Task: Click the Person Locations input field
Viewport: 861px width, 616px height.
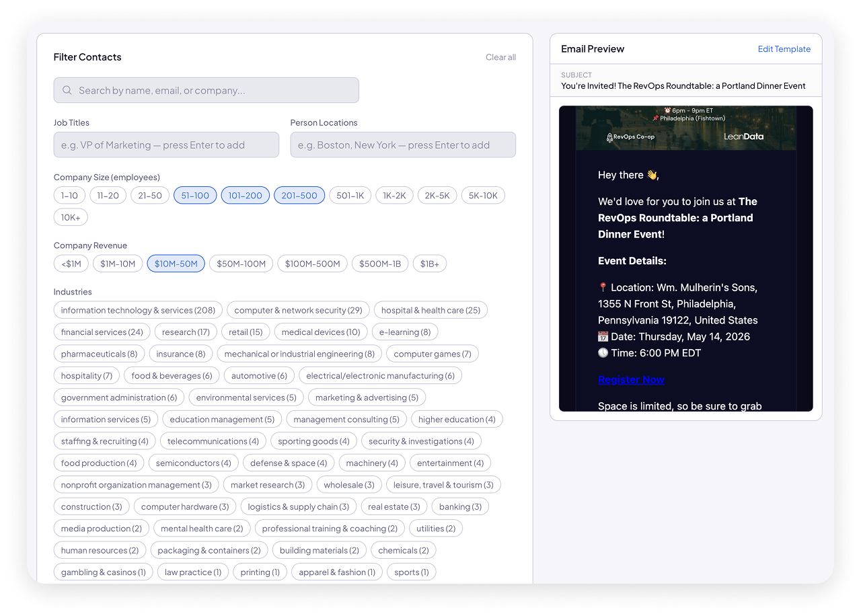Action: click(x=403, y=145)
